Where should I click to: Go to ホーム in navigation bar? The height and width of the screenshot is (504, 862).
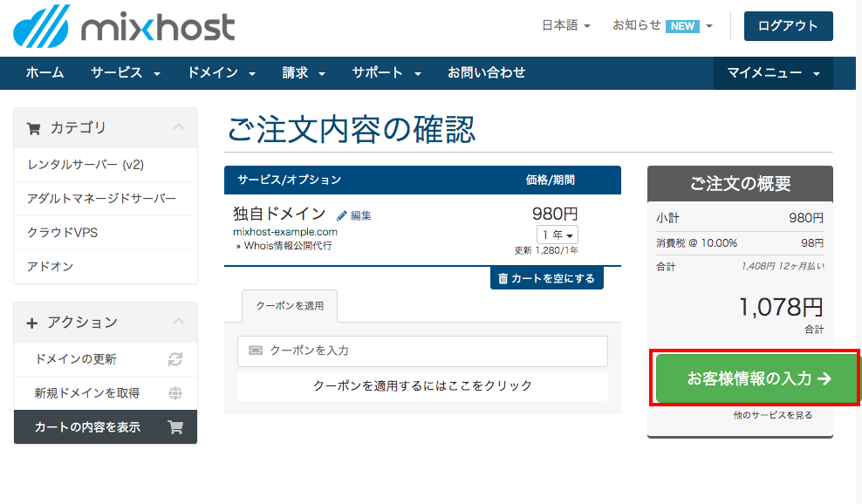(x=45, y=72)
